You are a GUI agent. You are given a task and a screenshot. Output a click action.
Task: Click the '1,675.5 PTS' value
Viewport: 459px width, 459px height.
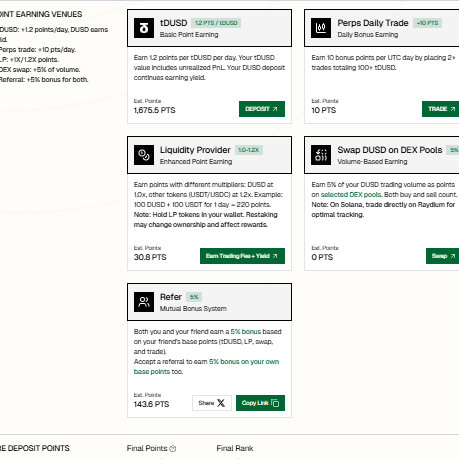154,110
